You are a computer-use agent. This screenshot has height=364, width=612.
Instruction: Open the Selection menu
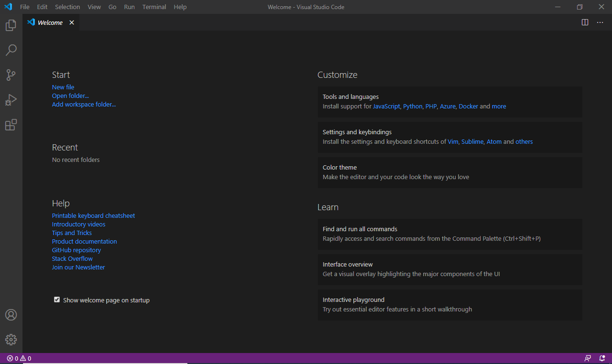(67, 7)
